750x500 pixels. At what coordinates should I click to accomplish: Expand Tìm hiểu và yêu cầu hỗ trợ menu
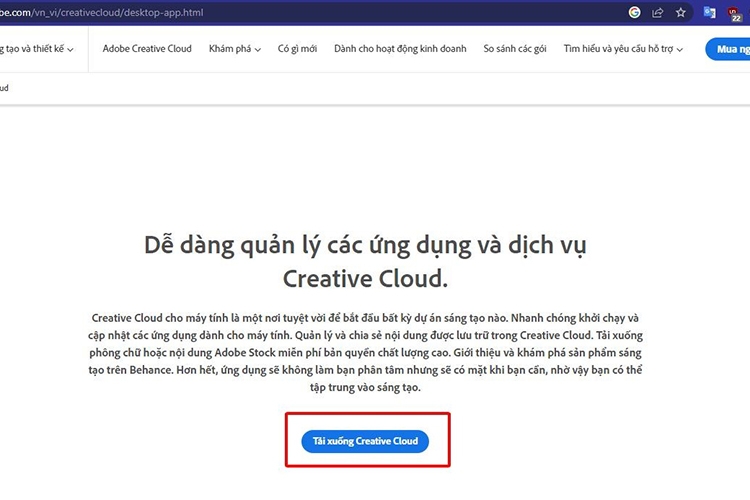point(623,49)
